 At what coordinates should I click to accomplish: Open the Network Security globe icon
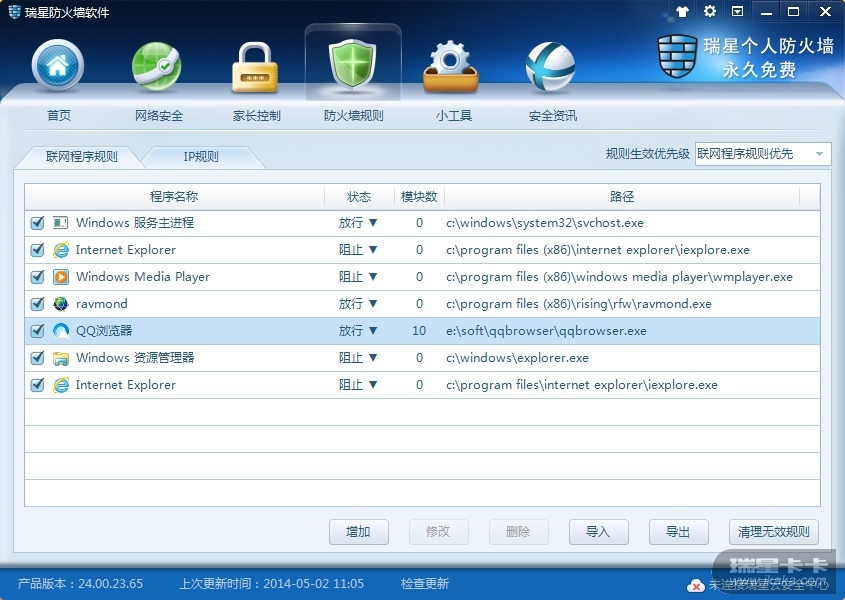pos(157,66)
